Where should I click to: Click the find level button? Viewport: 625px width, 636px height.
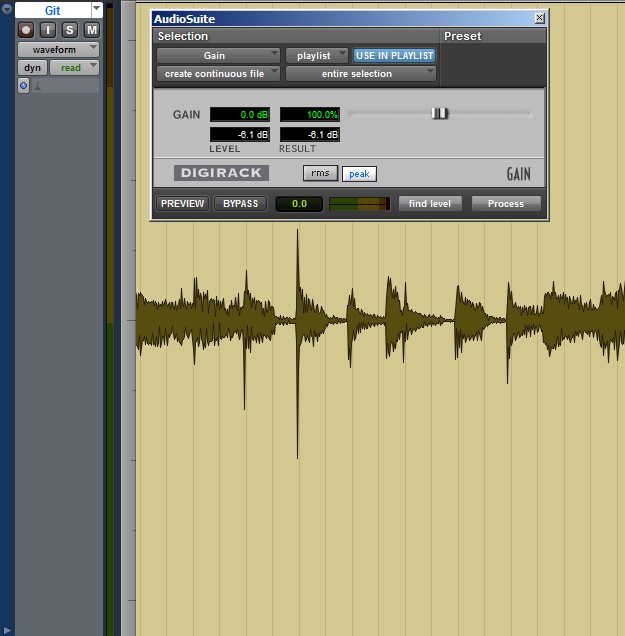[x=430, y=204]
